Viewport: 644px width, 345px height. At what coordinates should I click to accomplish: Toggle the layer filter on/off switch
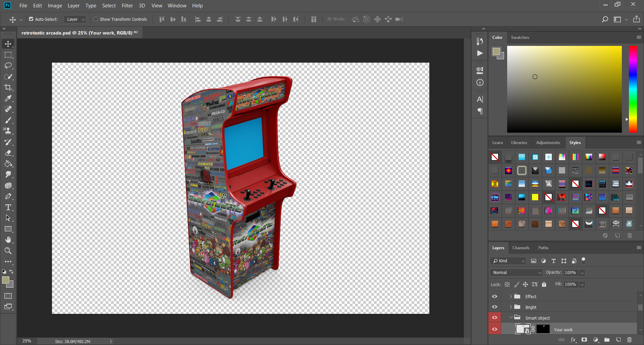pyautogui.click(x=583, y=260)
